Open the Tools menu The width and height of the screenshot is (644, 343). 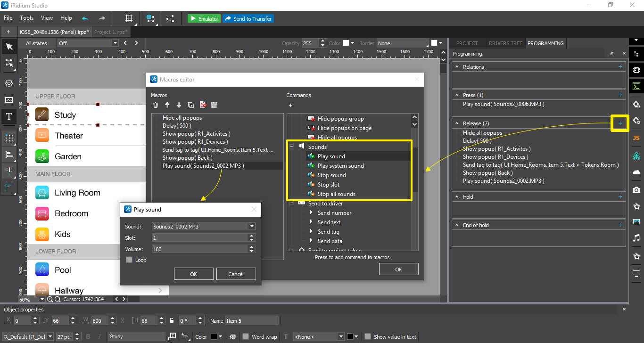pyautogui.click(x=26, y=18)
